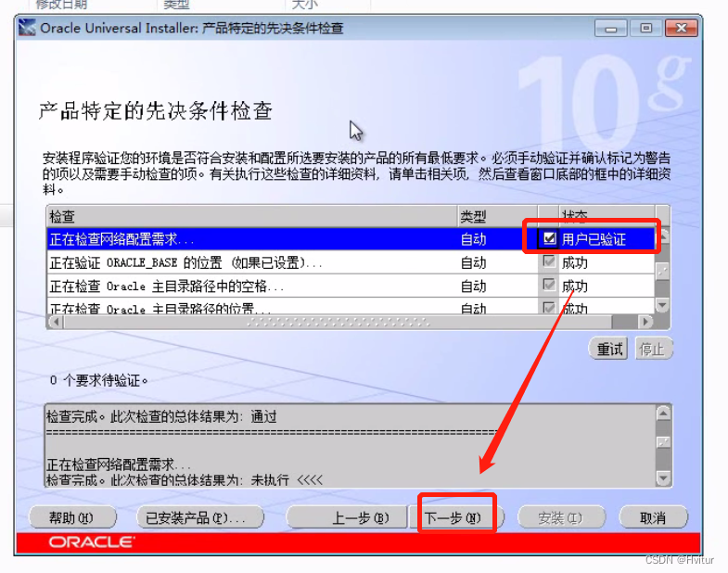Image resolution: width=728 pixels, height=573 pixels.
Task: Click the 安装(I) install button
Action: pyautogui.click(x=561, y=517)
